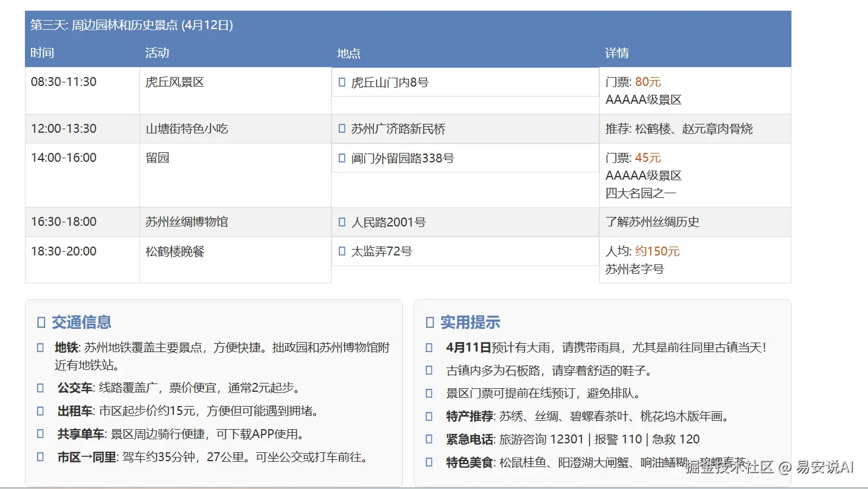The height and width of the screenshot is (489, 868).
Task: Click the 80元 ticket price
Action: (648, 82)
